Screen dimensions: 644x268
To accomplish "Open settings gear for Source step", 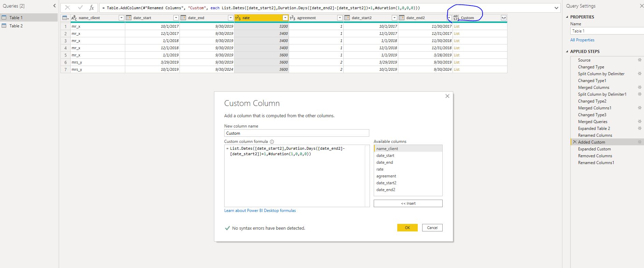I will click(x=640, y=60).
